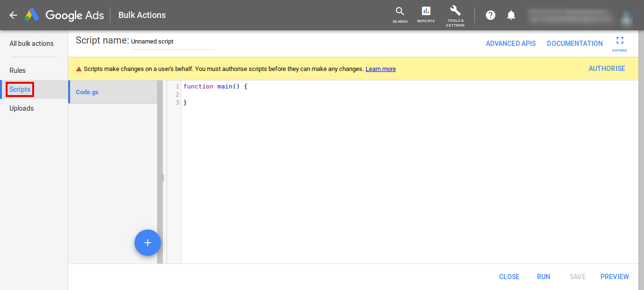Expand the script editor to full screen
Screen dimensions: 644x290
tap(619, 44)
